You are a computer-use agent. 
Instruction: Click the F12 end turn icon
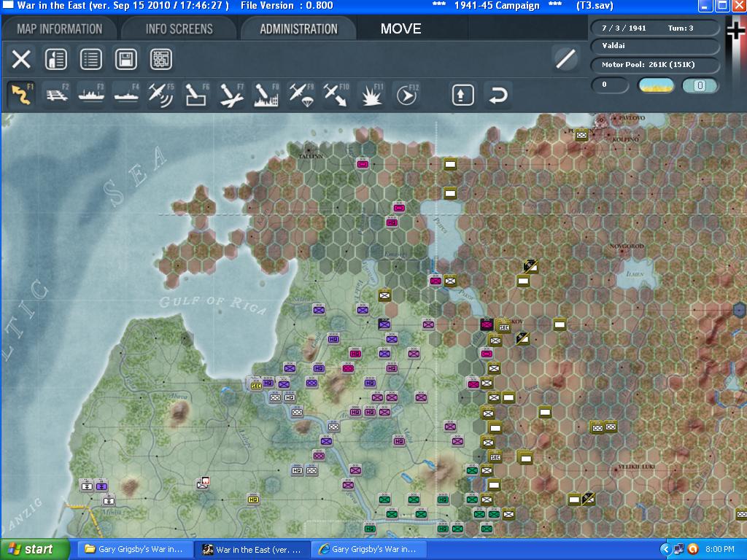(407, 94)
